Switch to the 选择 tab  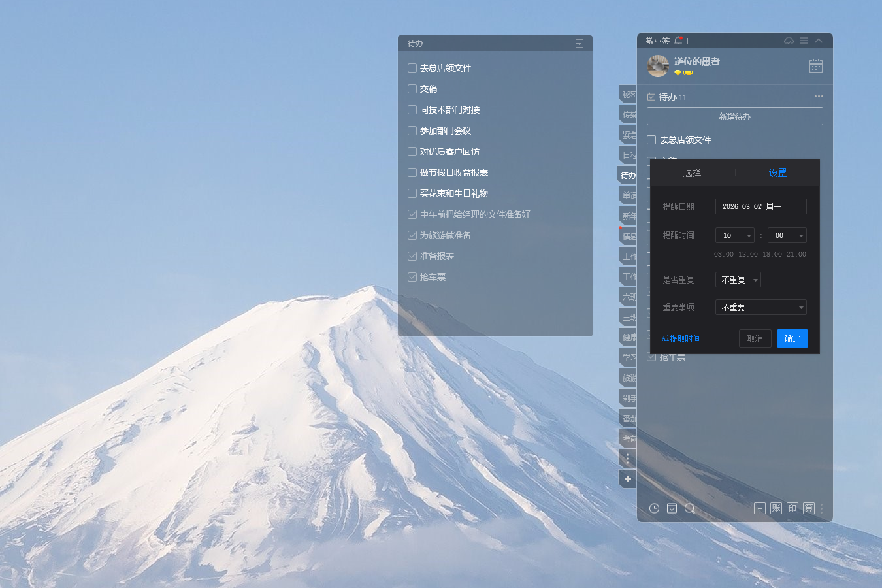coord(692,172)
